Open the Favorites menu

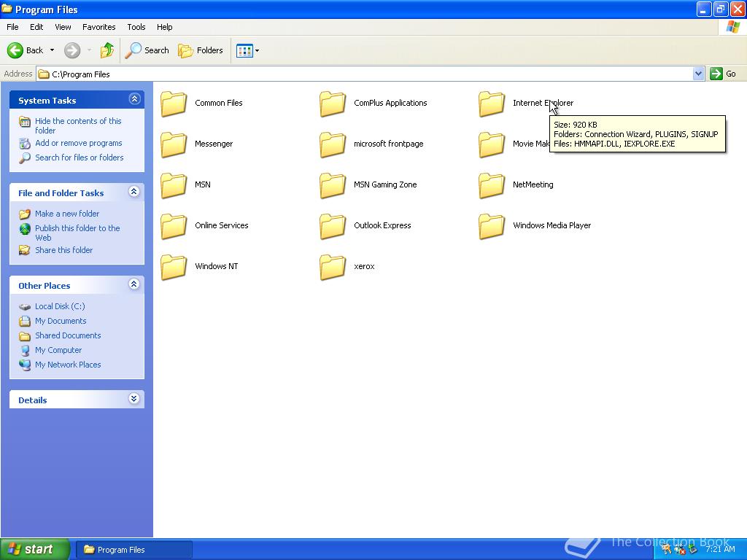point(98,27)
